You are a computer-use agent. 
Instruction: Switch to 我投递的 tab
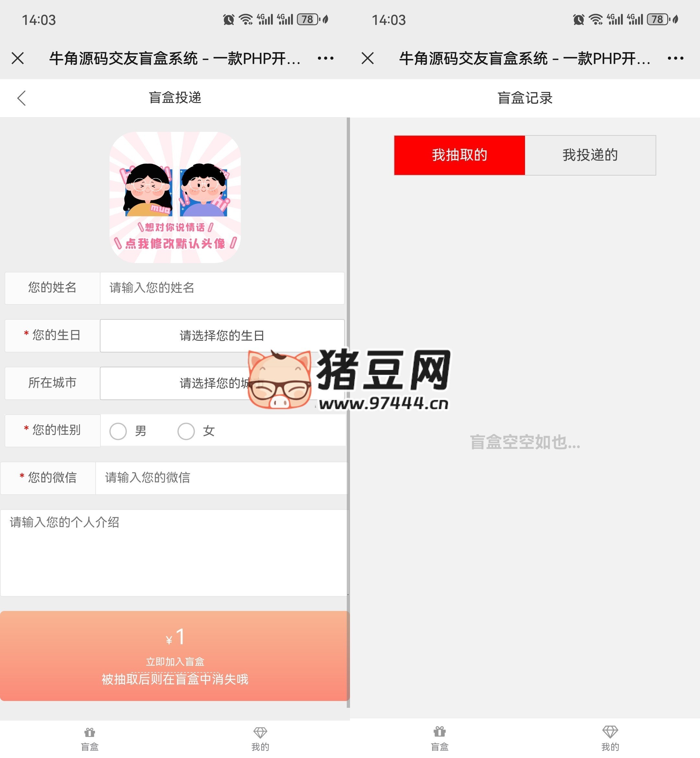coord(590,155)
